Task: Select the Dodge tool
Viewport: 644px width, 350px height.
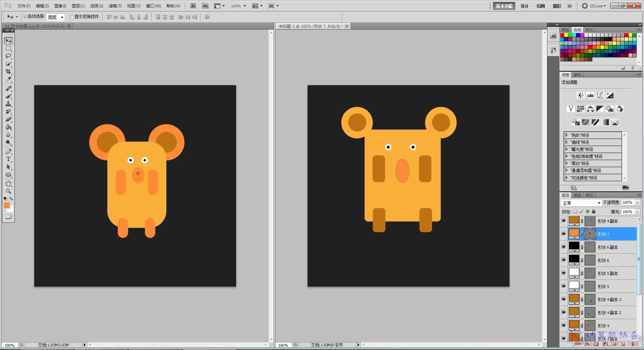Action: 8,143
